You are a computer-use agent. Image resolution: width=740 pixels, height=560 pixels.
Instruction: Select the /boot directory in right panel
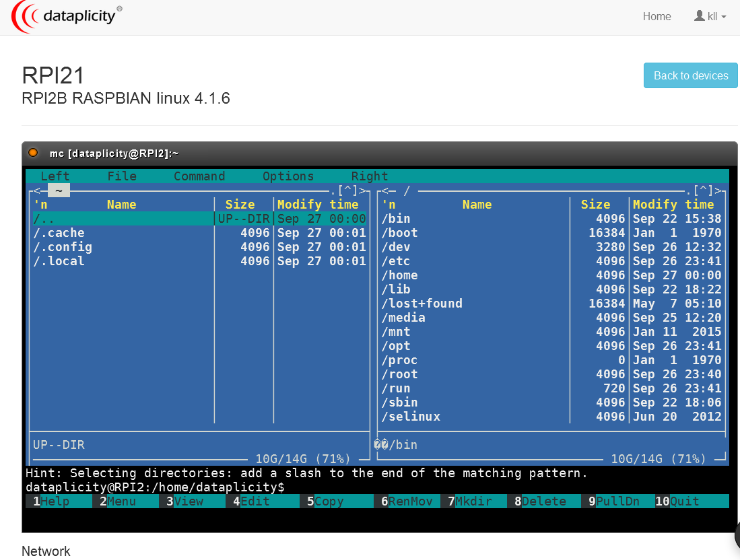pyautogui.click(x=400, y=233)
